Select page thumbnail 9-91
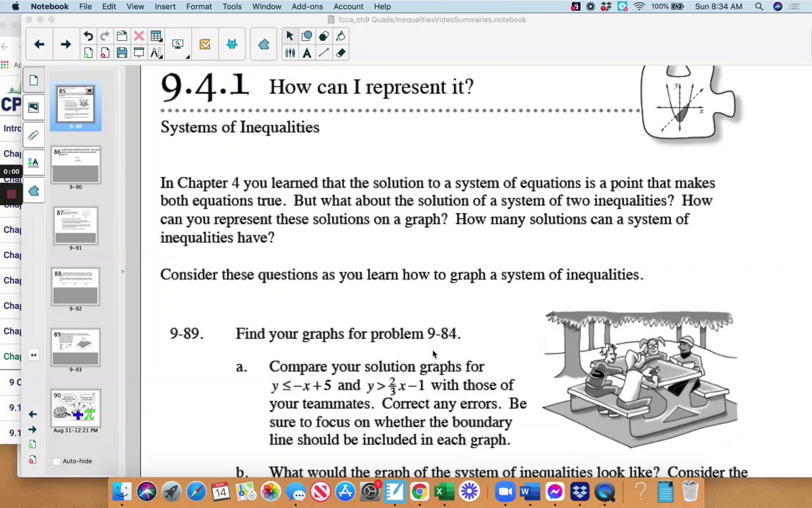 pyautogui.click(x=75, y=226)
